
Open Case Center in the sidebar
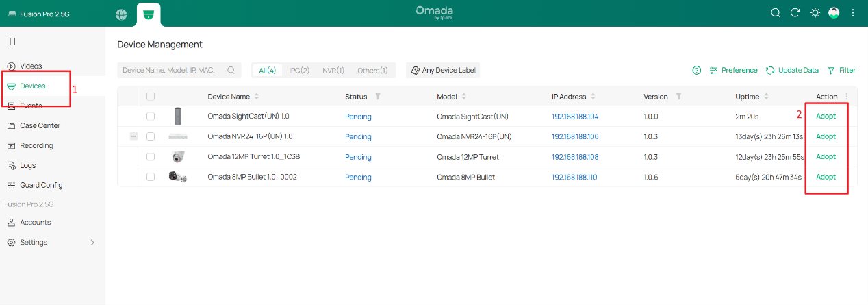click(40, 125)
